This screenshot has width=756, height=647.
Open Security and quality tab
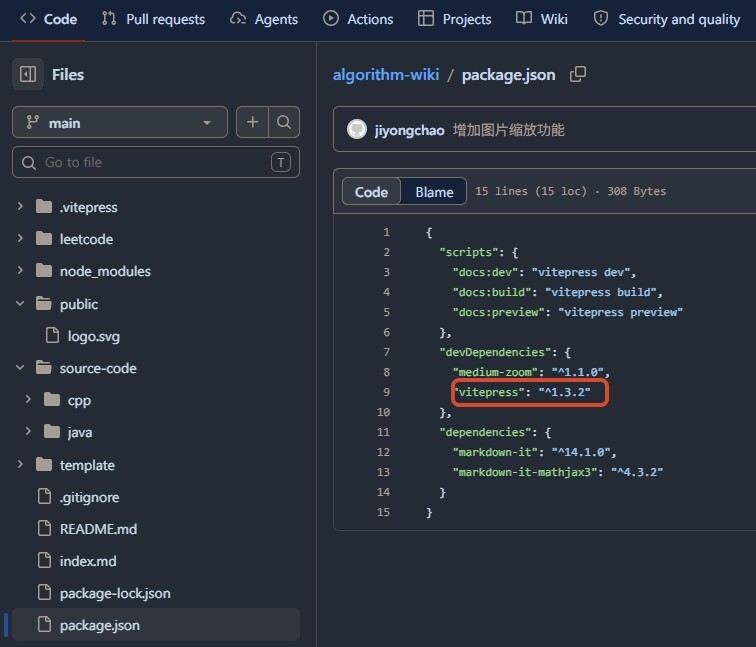pos(667,19)
